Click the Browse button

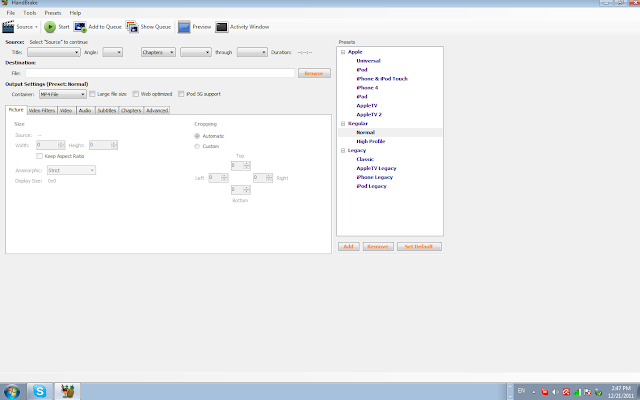click(314, 73)
